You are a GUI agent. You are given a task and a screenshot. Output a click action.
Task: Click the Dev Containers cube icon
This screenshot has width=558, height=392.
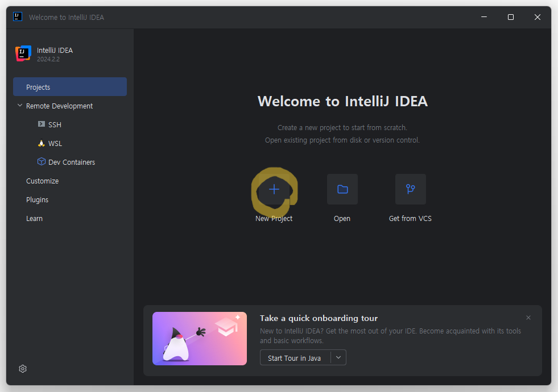tap(42, 161)
